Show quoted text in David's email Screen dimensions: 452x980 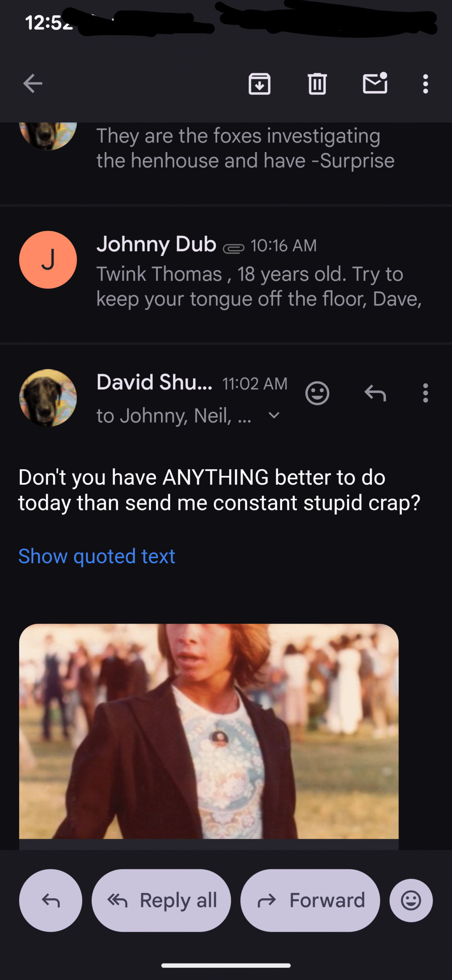pyautogui.click(x=97, y=556)
